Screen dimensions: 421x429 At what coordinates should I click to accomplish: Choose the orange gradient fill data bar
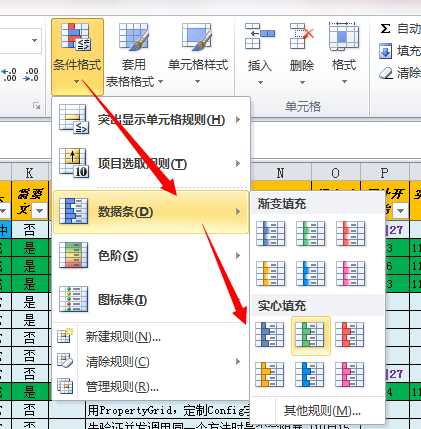click(x=270, y=273)
